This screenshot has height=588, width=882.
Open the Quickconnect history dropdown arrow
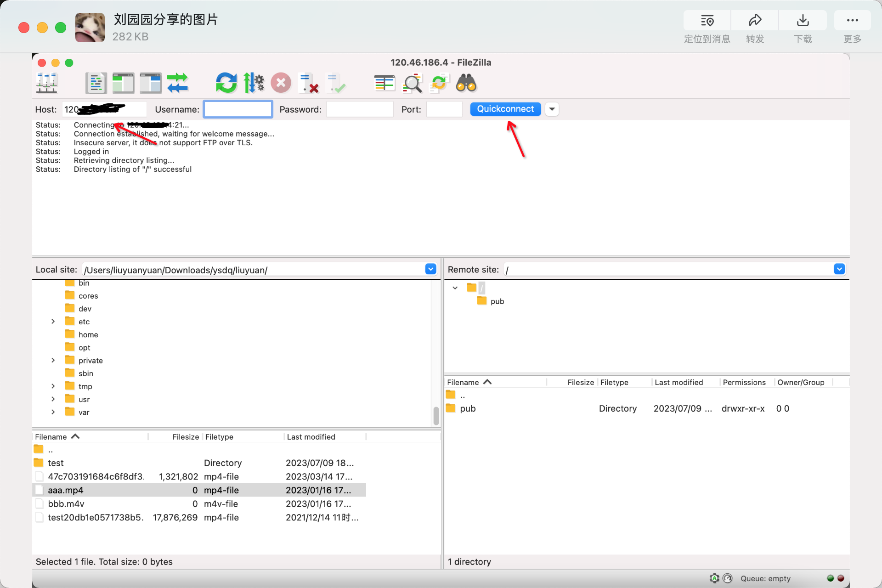[552, 109]
